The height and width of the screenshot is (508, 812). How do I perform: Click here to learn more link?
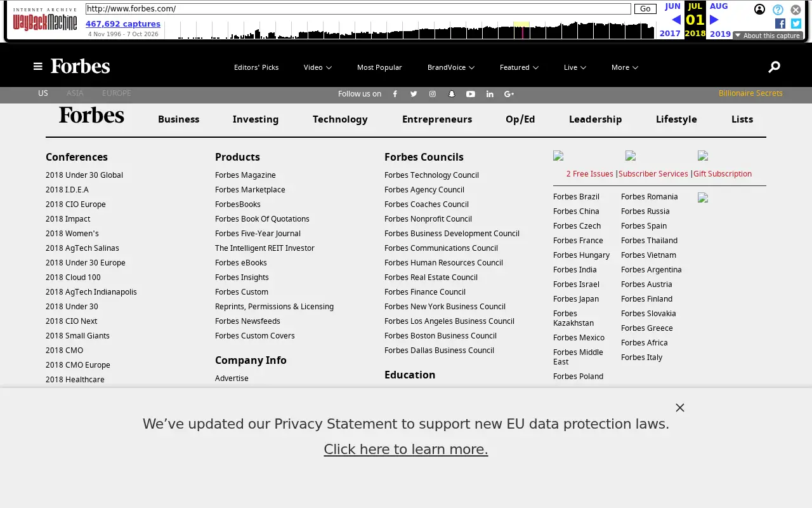click(406, 450)
